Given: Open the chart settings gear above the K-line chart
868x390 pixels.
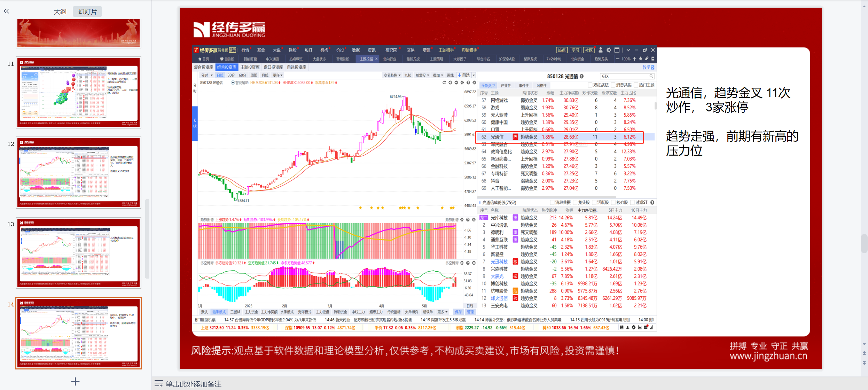Looking at the screenshot, I should pyautogui.click(x=462, y=83).
